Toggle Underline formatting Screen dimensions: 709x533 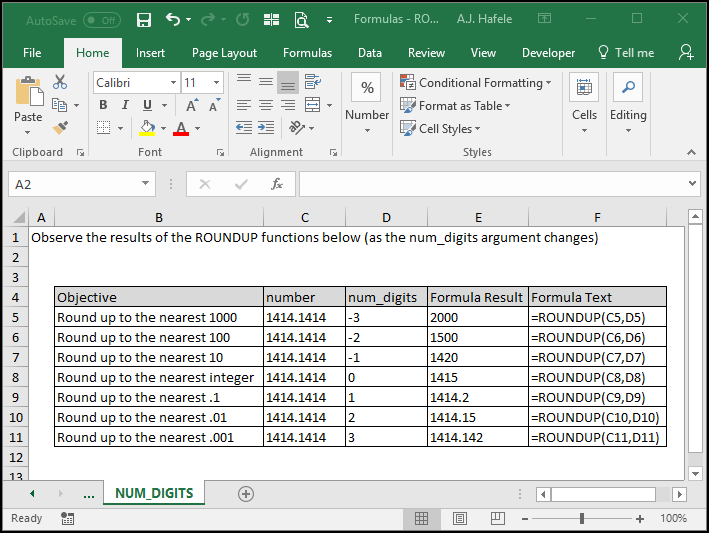pyautogui.click(x=147, y=105)
